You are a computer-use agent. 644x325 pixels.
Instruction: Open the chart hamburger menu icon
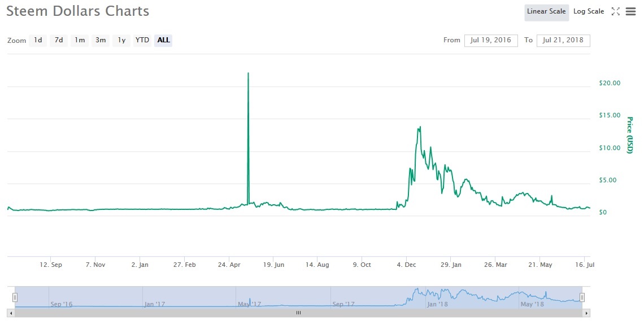click(x=630, y=11)
